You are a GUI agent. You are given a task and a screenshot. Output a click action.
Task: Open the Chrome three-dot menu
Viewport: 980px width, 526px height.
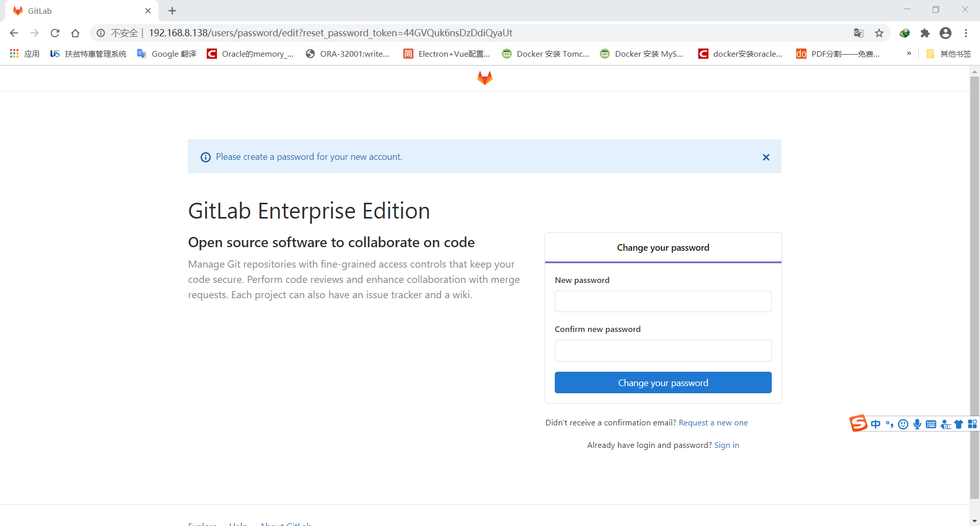pos(966,33)
